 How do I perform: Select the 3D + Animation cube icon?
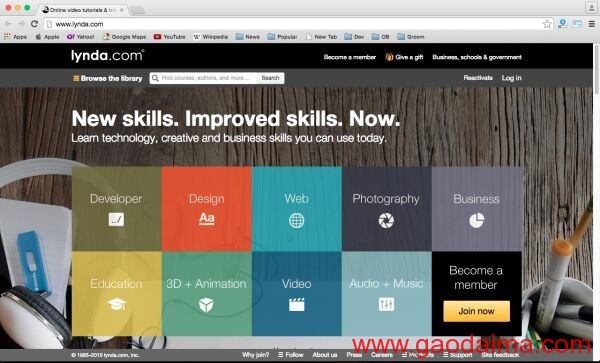(206, 305)
